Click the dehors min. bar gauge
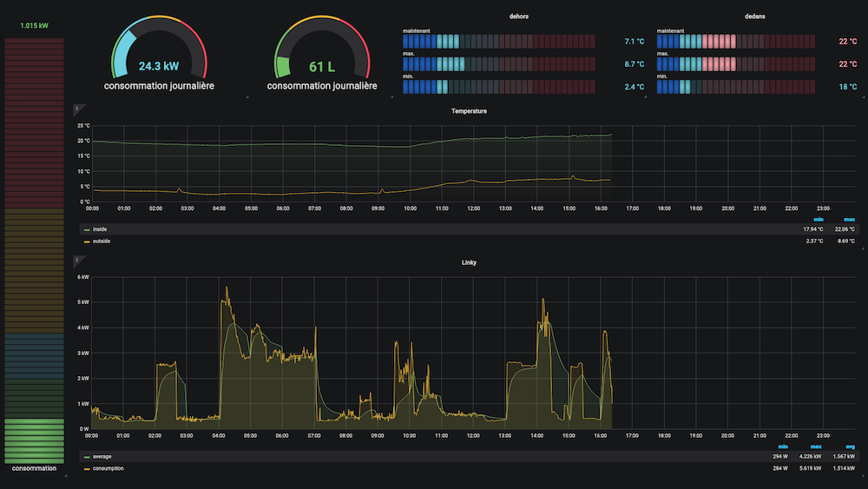Viewport: 868px width, 489px height. (x=499, y=87)
